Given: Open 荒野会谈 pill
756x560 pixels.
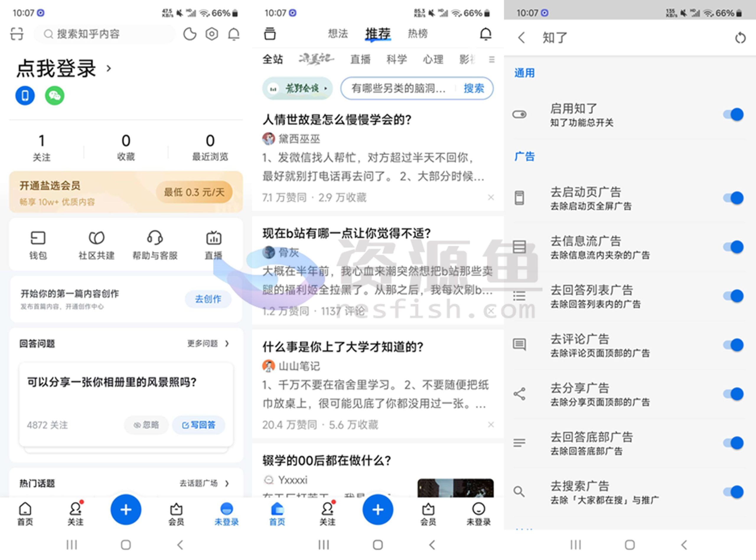Looking at the screenshot, I should (x=297, y=89).
